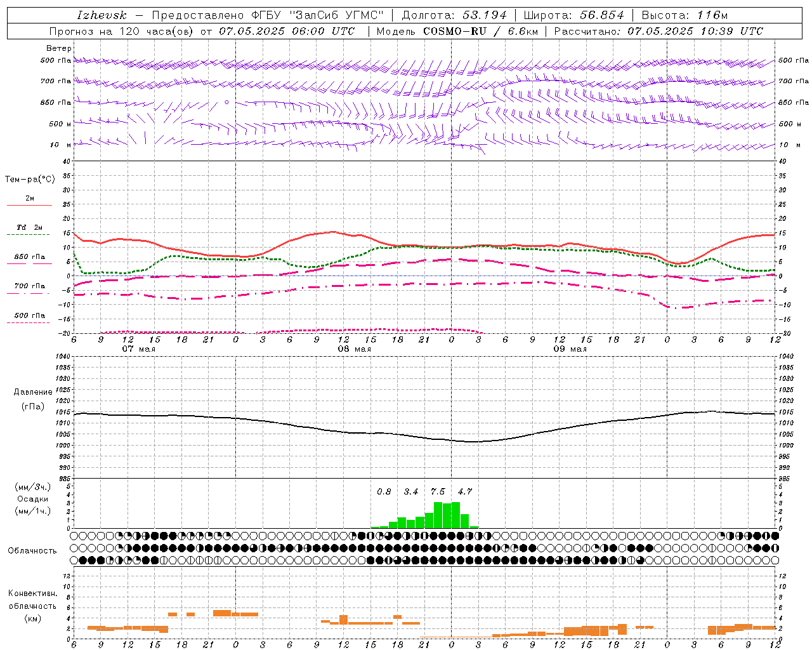This screenshot has height=650, width=812.
Task: Click the Izhevsk station title
Action: point(101,15)
